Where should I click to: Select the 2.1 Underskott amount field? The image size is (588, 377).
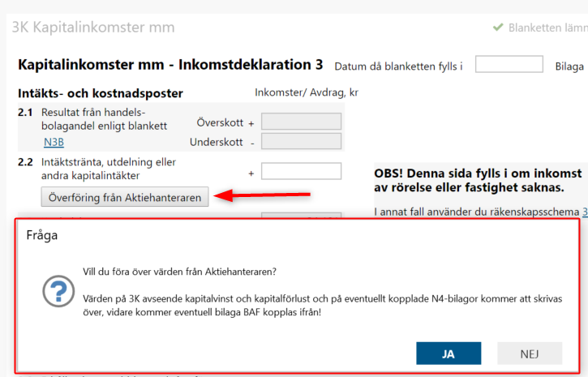301,141
